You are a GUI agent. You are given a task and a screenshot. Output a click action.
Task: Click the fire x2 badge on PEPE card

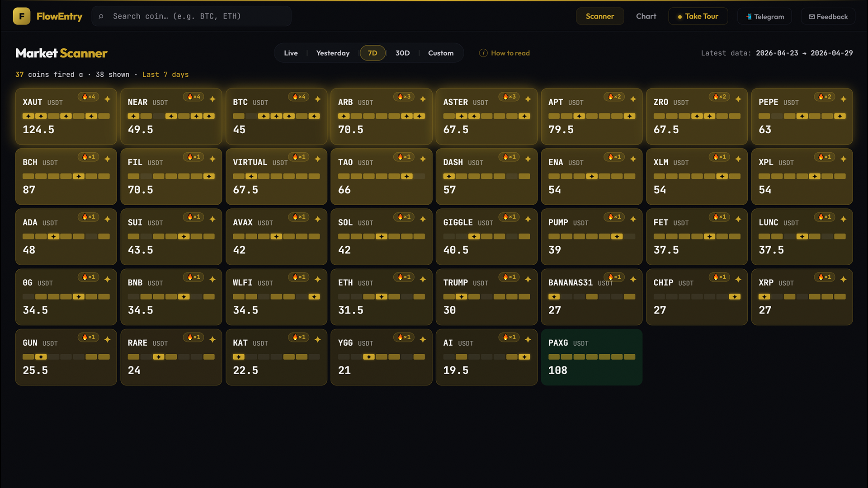click(x=825, y=97)
